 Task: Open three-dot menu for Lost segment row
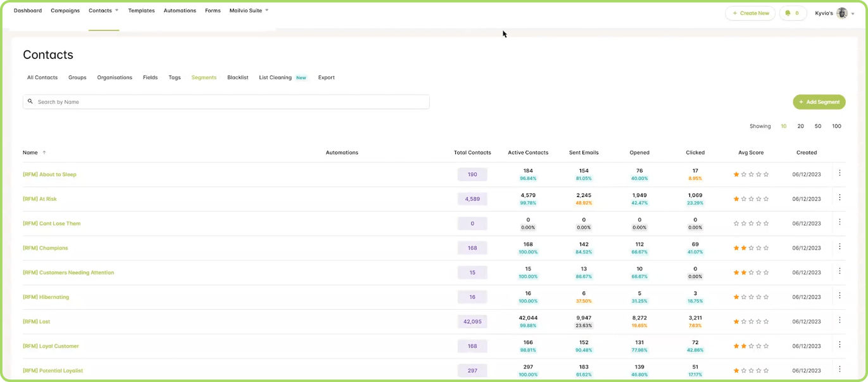(x=840, y=321)
